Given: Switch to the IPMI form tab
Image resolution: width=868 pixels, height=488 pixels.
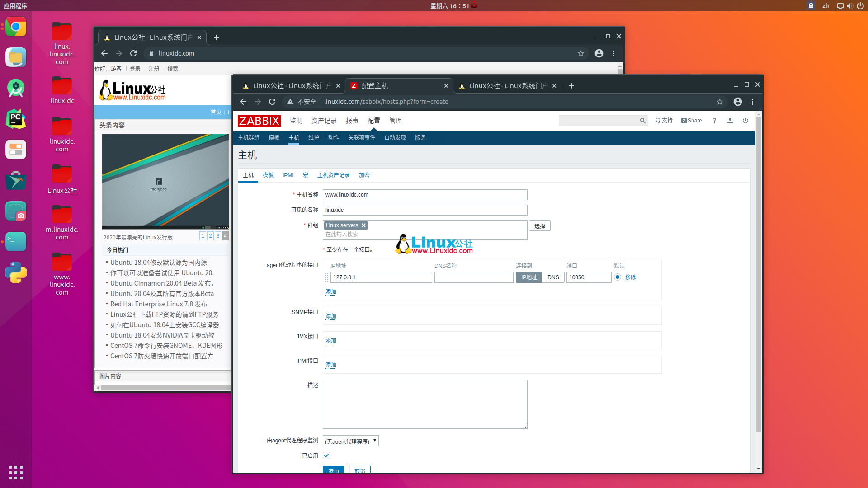Looking at the screenshot, I should pyautogui.click(x=288, y=175).
